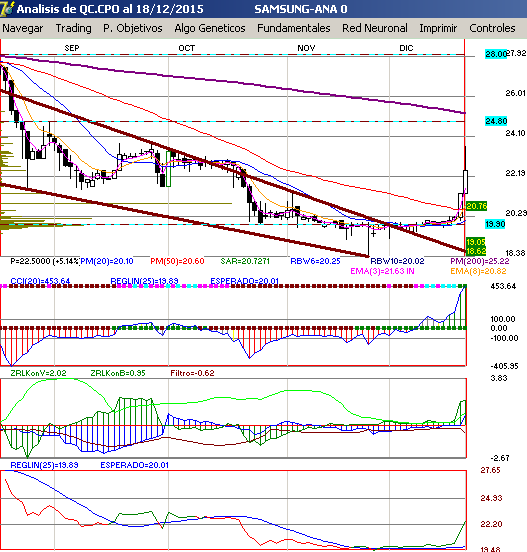Click the -405.95 CCI scale value

pos(504,366)
